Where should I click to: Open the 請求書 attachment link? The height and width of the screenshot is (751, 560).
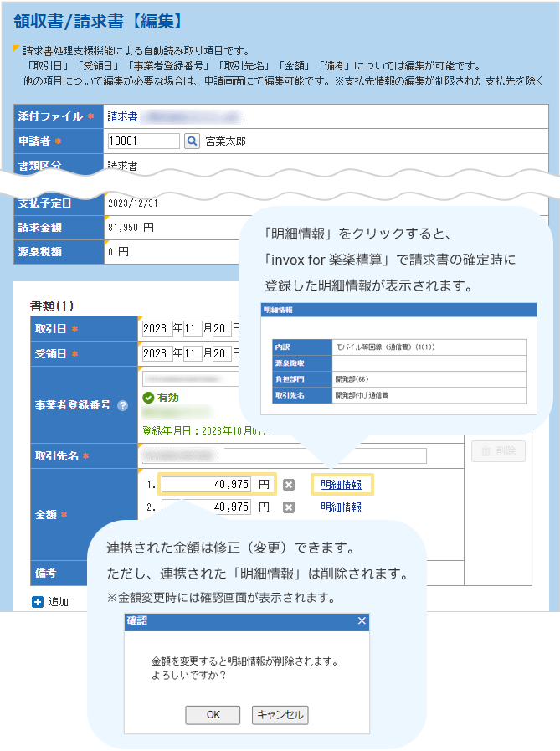point(123,116)
